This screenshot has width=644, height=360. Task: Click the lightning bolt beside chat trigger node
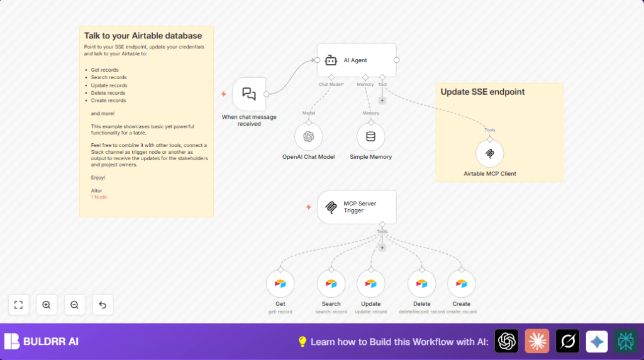224,94
